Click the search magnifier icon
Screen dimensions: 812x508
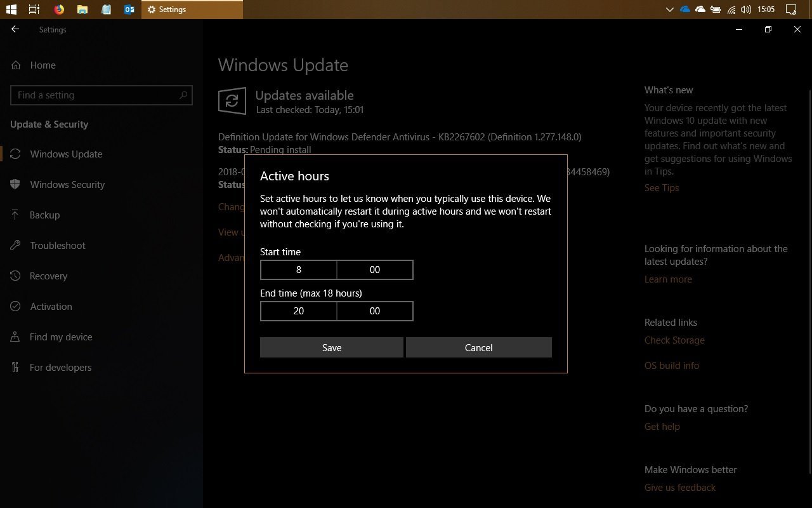(x=183, y=95)
